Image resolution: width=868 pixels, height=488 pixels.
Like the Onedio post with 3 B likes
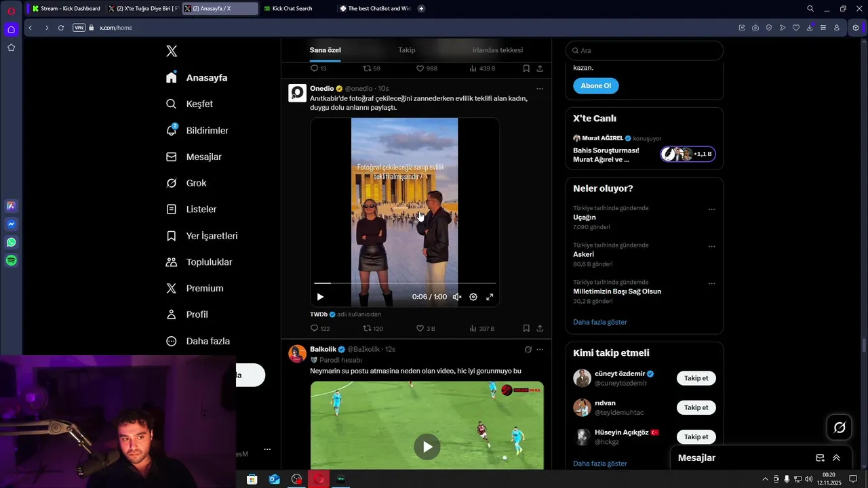(425, 328)
